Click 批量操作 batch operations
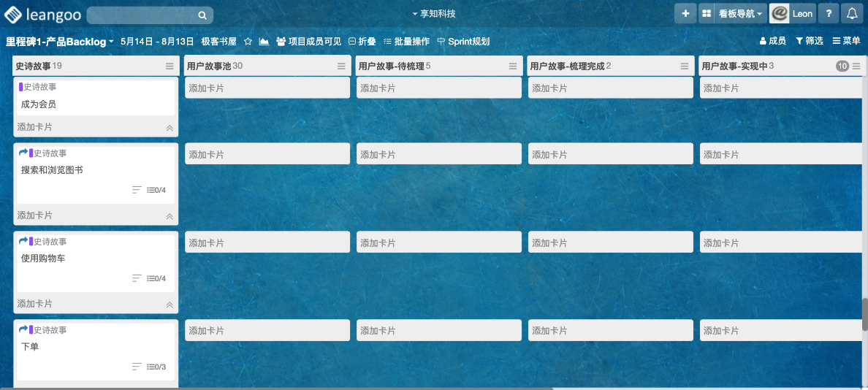 pyautogui.click(x=406, y=42)
